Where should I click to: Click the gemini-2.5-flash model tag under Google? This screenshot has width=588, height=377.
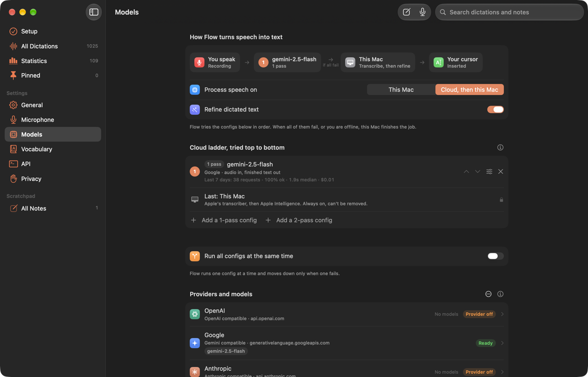pos(226,351)
